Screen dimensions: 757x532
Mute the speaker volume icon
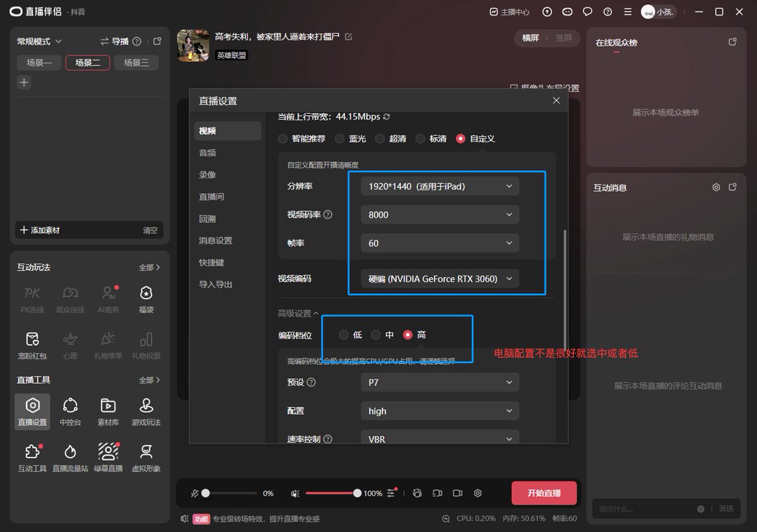point(295,494)
